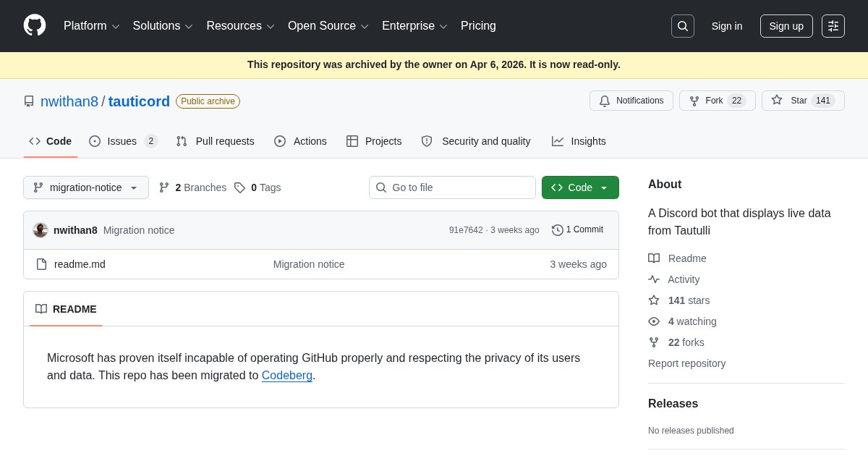Click the pulse icon beside Activity
Viewport: 868px width, 456px height.
coord(654,279)
